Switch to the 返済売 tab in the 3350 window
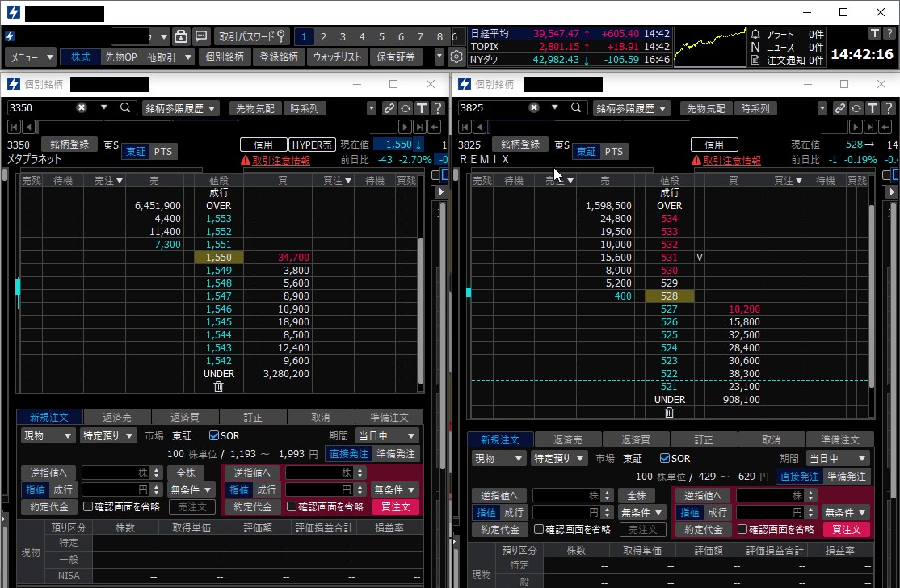This screenshot has width=900, height=588. click(x=117, y=417)
